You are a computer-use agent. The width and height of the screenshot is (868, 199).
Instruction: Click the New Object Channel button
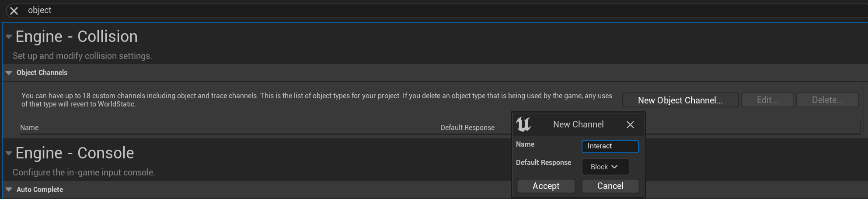click(680, 100)
